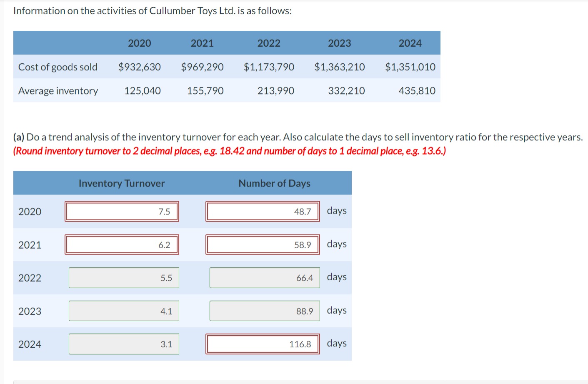
Task: Click the Cullumber Toys Ltd. information heading
Action: (x=153, y=11)
